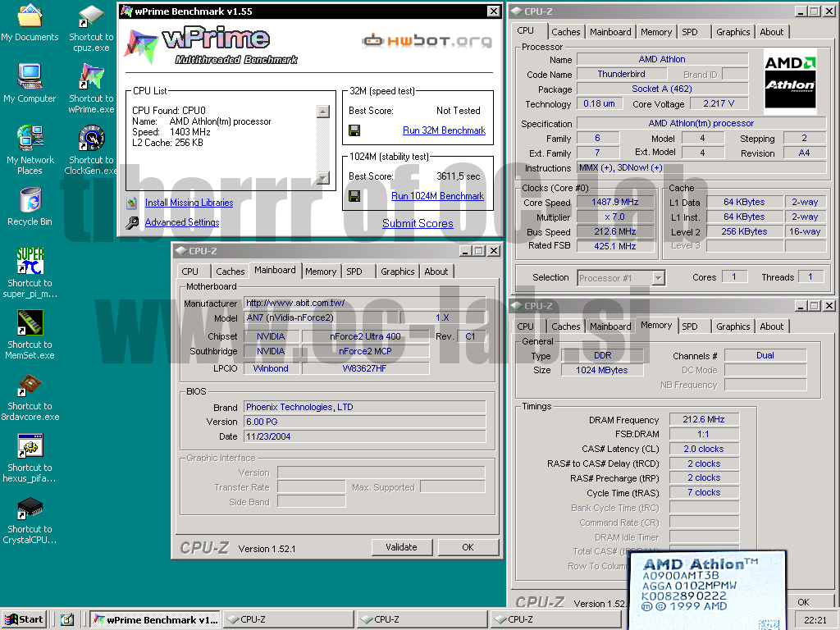Activate wPrime Benchmark taskbar button
Screen dimensions: 840x630
[x=154, y=619]
